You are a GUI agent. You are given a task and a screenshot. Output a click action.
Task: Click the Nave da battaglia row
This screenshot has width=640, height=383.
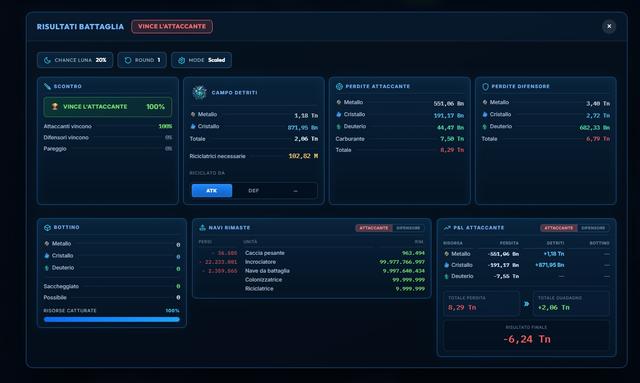311,271
